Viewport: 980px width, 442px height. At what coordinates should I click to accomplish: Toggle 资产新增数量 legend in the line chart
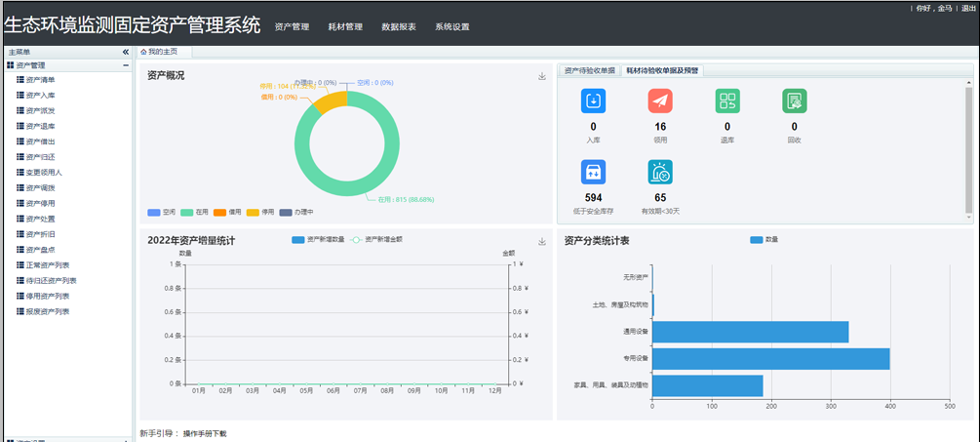pyautogui.click(x=317, y=239)
